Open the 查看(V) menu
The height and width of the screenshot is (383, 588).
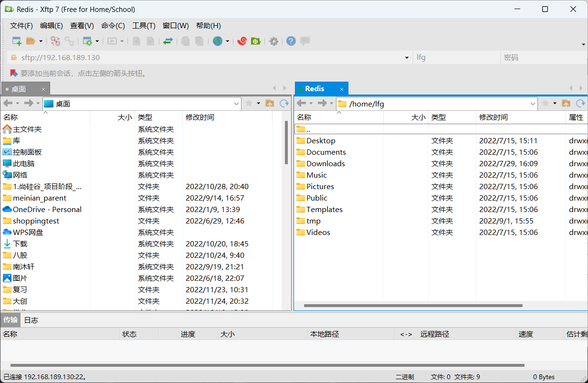coord(82,26)
